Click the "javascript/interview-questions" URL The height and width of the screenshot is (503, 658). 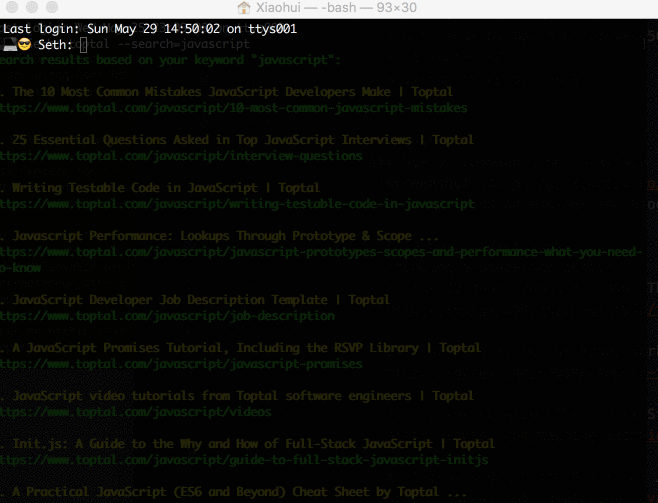181,156
